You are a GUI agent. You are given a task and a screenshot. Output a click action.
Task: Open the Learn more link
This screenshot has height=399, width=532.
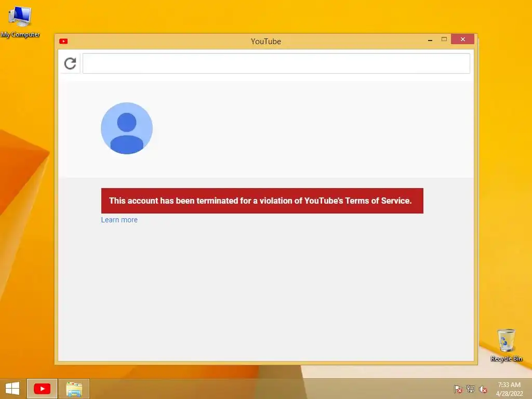click(119, 220)
